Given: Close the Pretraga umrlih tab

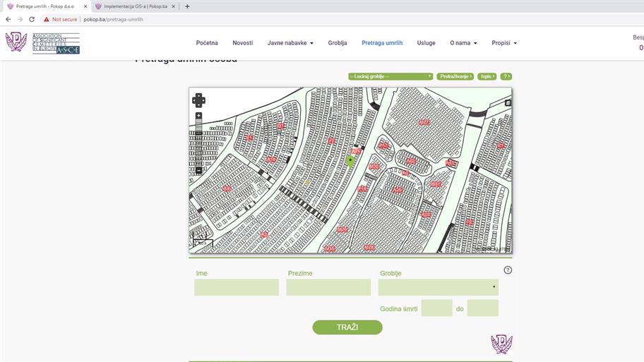Looking at the screenshot, I should tap(85, 6).
